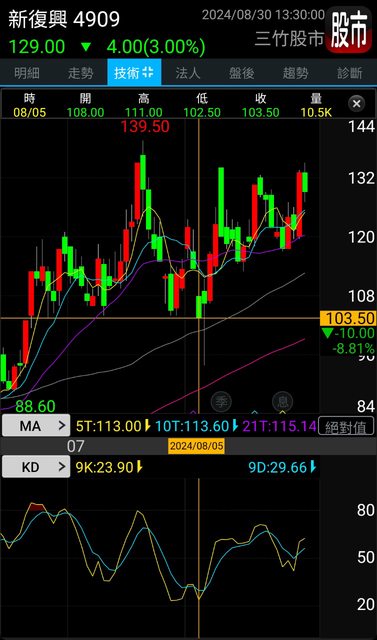
Task: Open the 盤後 tab
Action: (x=242, y=73)
